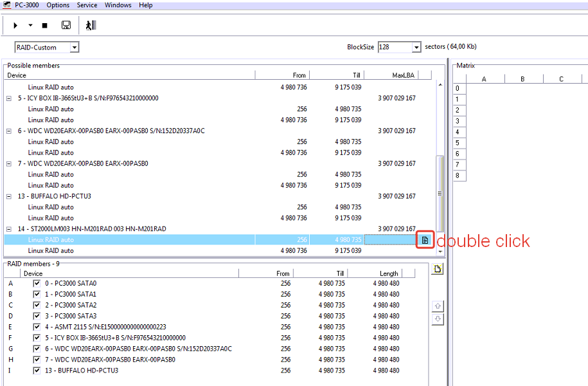Uncheck member C 2 - PC3000 SATA2
The height and width of the screenshot is (386, 588).
tap(37, 306)
